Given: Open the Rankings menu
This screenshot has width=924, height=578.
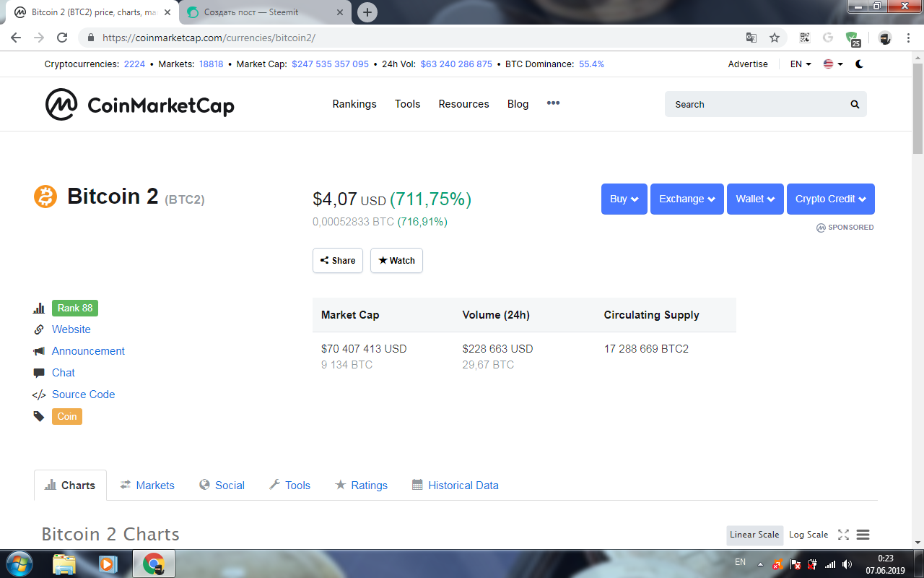Looking at the screenshot, I should click(354, 104).
